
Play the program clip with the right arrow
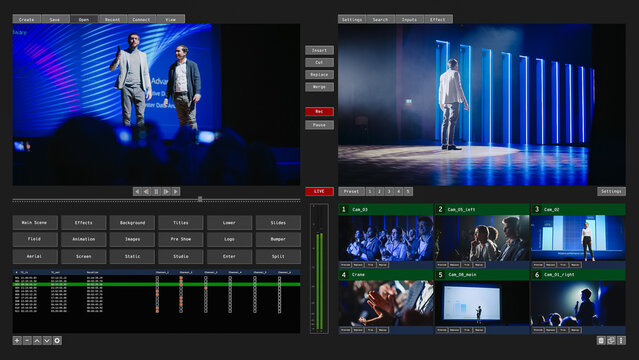click(x=176, y=191)
